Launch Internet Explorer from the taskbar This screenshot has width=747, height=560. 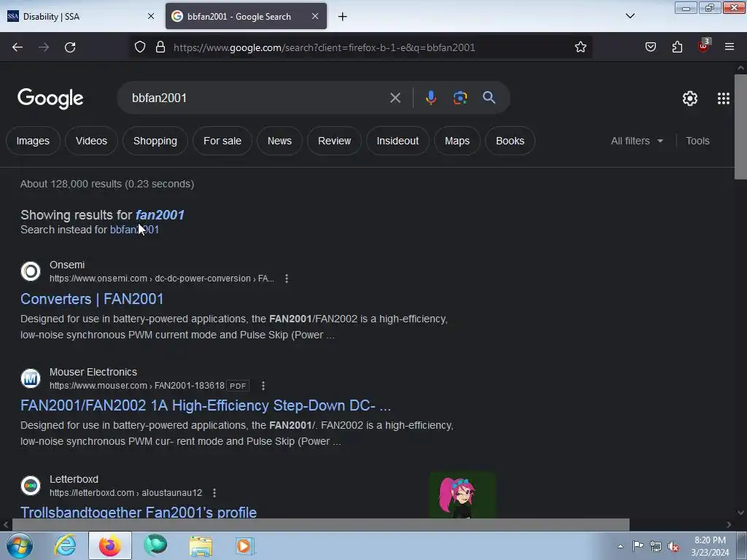[65, 545]
